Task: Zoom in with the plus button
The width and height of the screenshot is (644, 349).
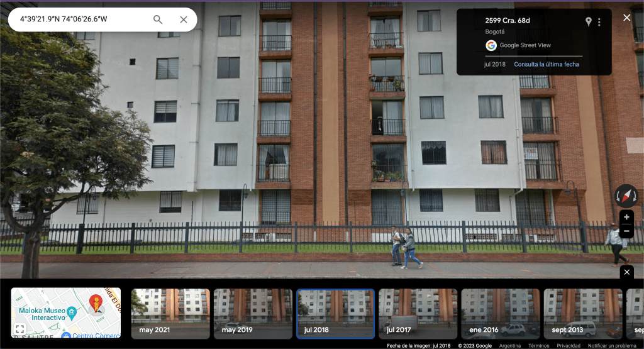Action: click(626, 217)
